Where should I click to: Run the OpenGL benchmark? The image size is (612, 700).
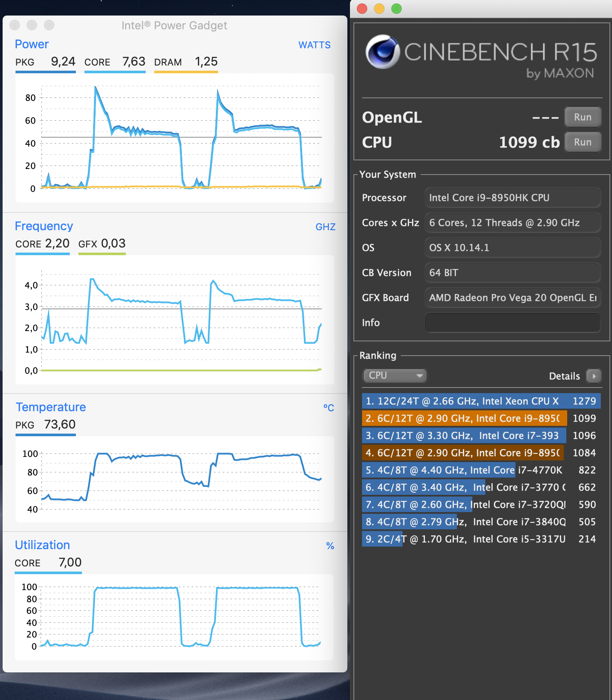click(x=583, y=117)
